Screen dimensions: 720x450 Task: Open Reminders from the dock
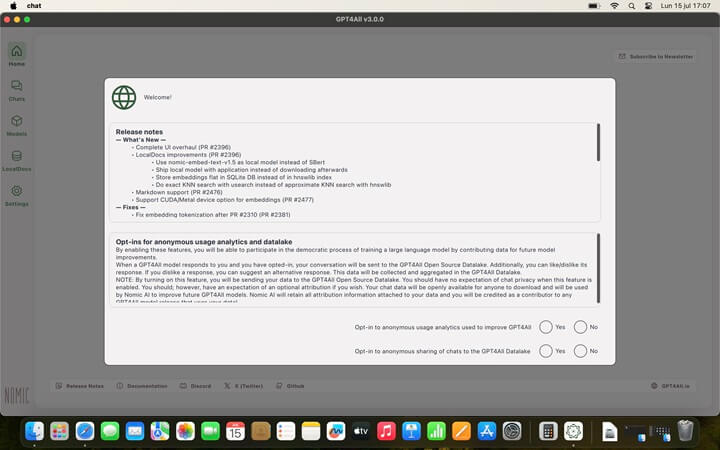click(286, 431)
